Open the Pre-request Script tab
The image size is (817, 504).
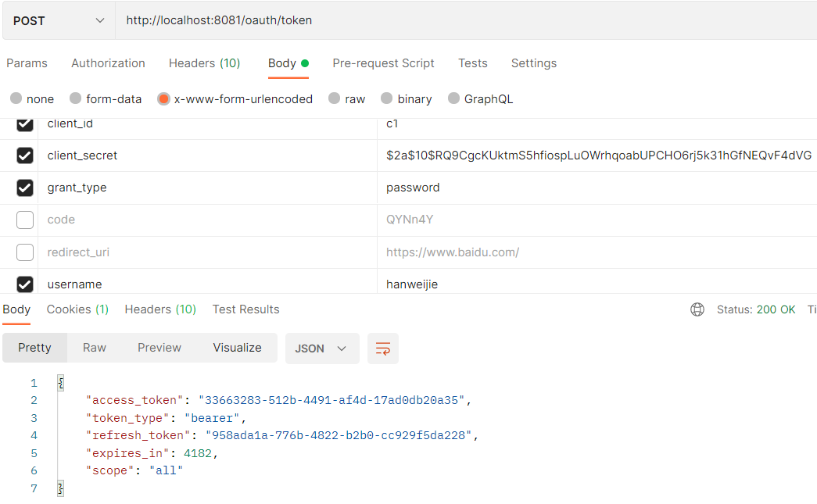(x=384, y=63)
